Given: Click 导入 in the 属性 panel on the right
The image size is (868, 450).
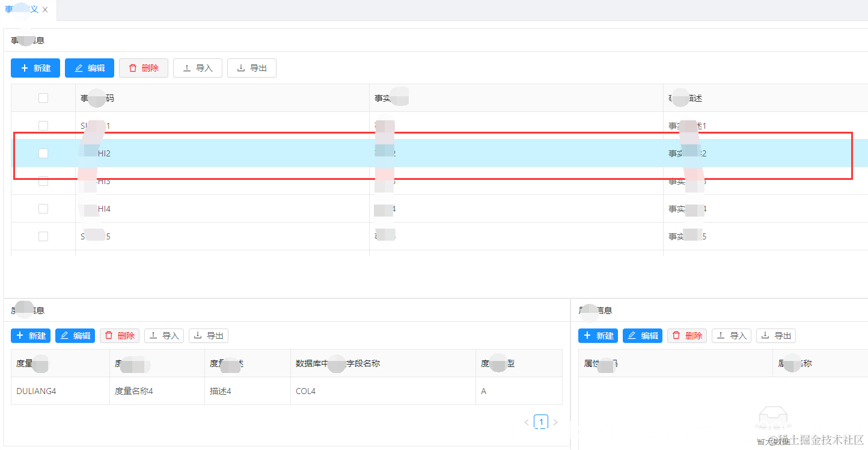Looking at the screenshot, I should pos(732,336).
